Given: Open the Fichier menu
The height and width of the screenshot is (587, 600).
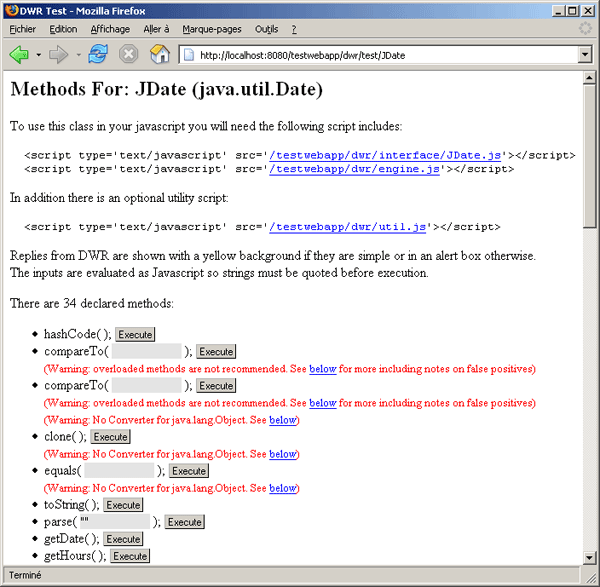Looking at the screenshot, I should click(22, 29).
